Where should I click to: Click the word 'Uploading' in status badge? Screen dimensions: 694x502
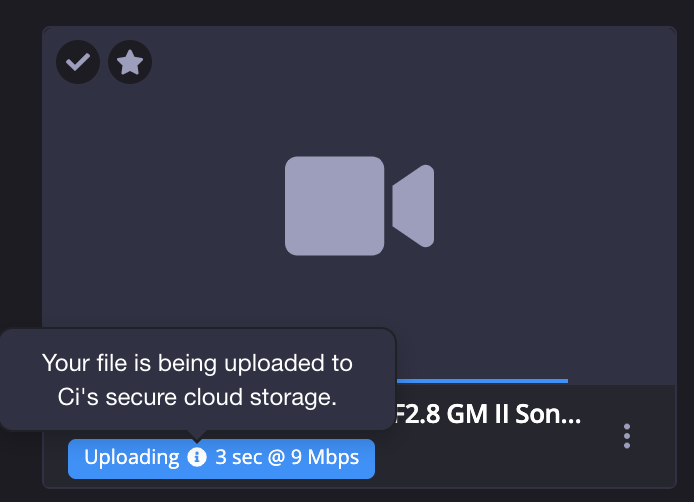(132, 458)
